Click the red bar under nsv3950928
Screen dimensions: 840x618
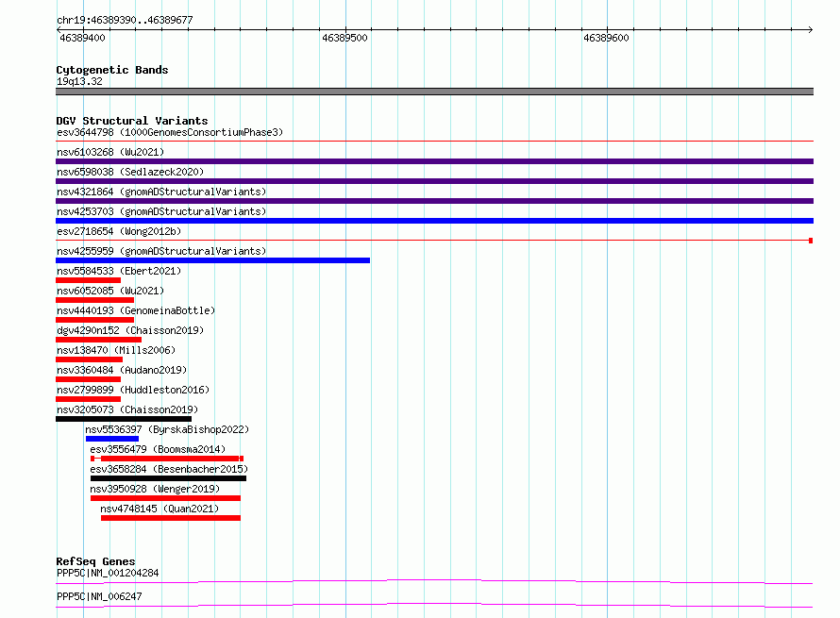165,498
